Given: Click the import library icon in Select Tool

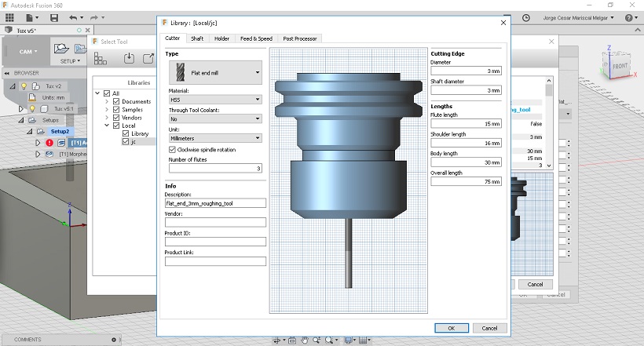Looking at the screenshot, I should (x=129, y=58).
